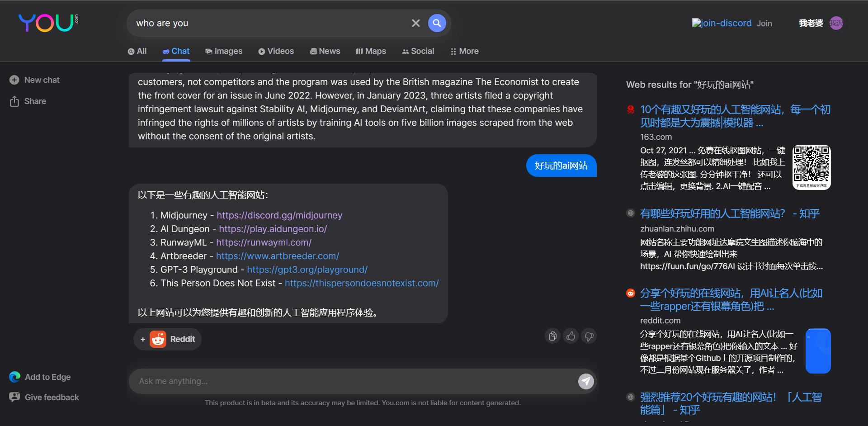Click the blue thumbnail of reddit result
The height and width of the screenshot is (426, 868).
click(x=818, y=351)
